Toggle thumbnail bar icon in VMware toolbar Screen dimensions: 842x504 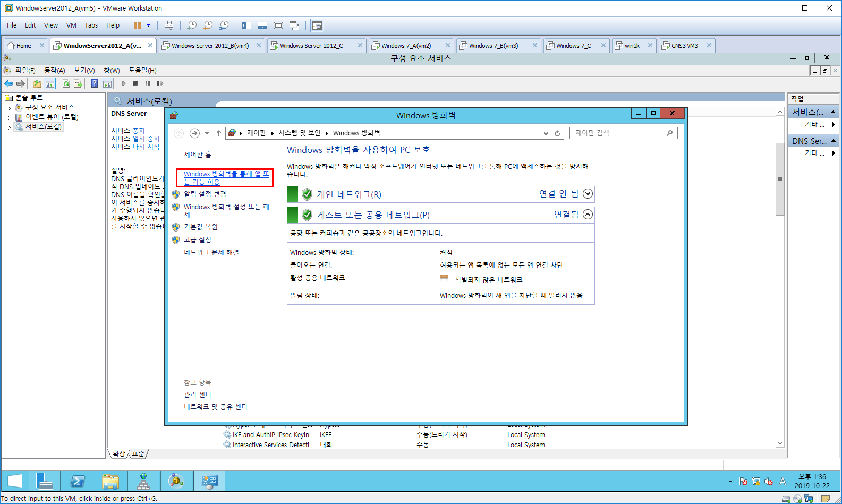(262, 25)
